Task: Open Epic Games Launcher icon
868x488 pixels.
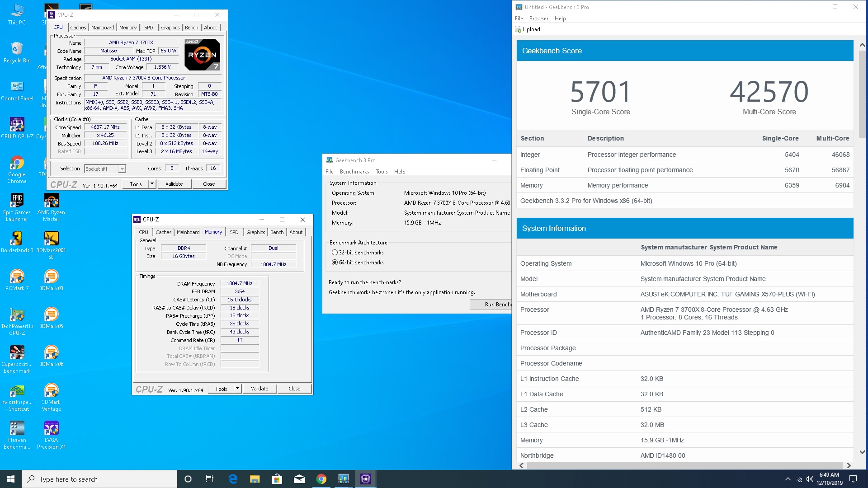Action: [x=17, y=207]
